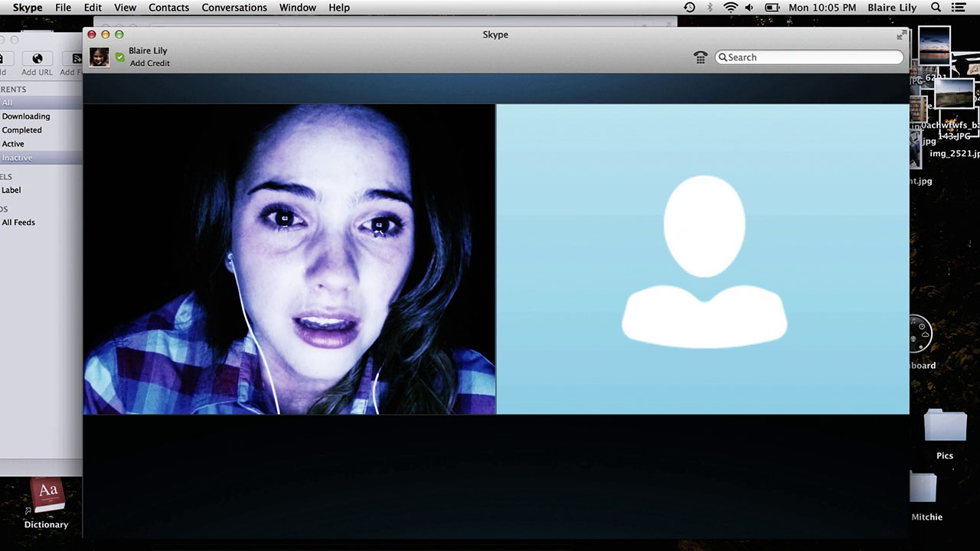The image size is (980, 551).
Task: Click the Add Credit link
Action: 150,64
